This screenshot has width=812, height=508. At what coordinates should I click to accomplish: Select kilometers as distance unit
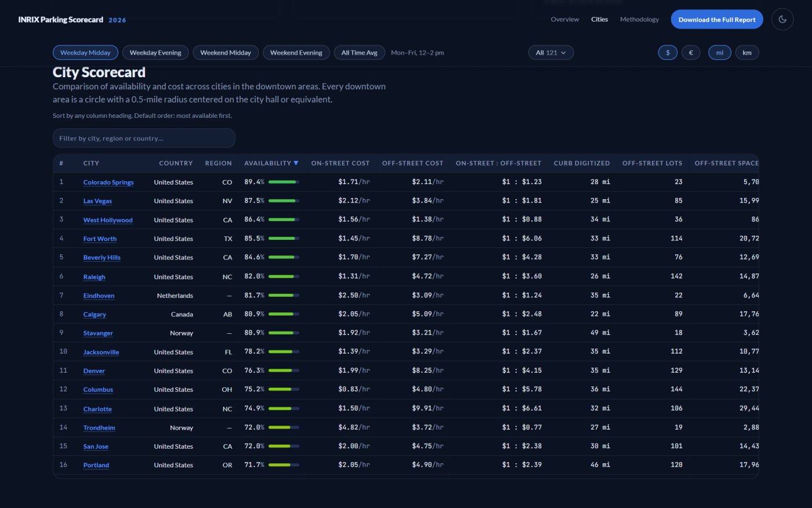[747, 52]
